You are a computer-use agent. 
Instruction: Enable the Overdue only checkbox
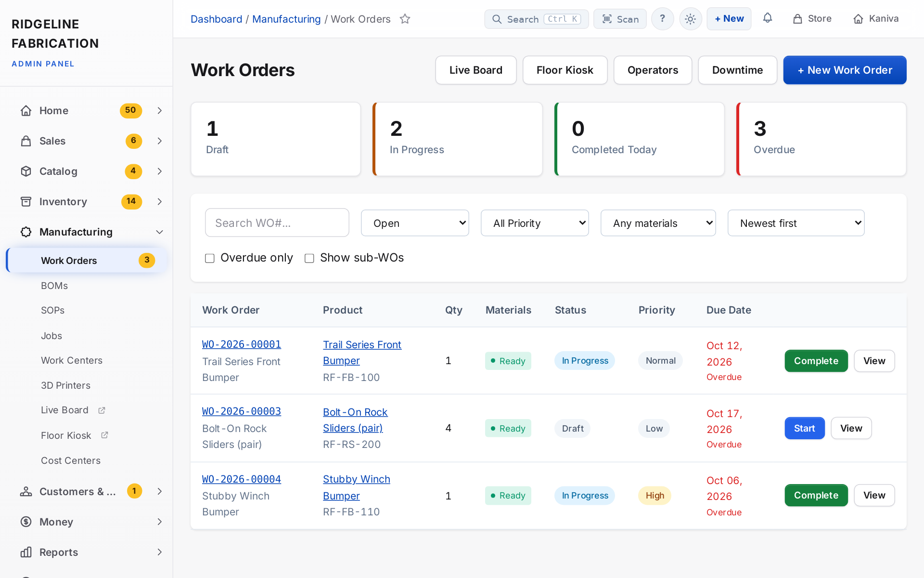pos(210,258)
